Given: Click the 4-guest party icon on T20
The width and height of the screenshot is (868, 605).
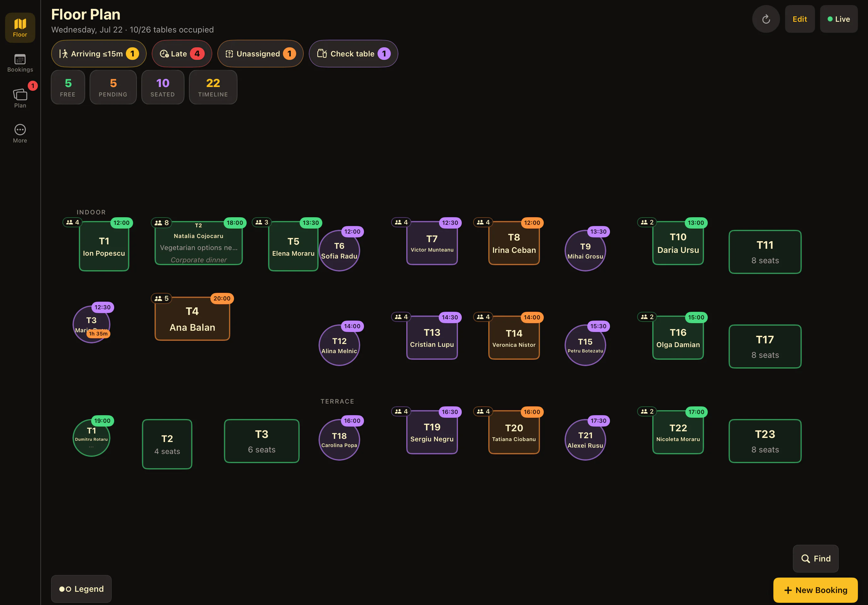Looking at the screenshot, I should click(483, 411).
